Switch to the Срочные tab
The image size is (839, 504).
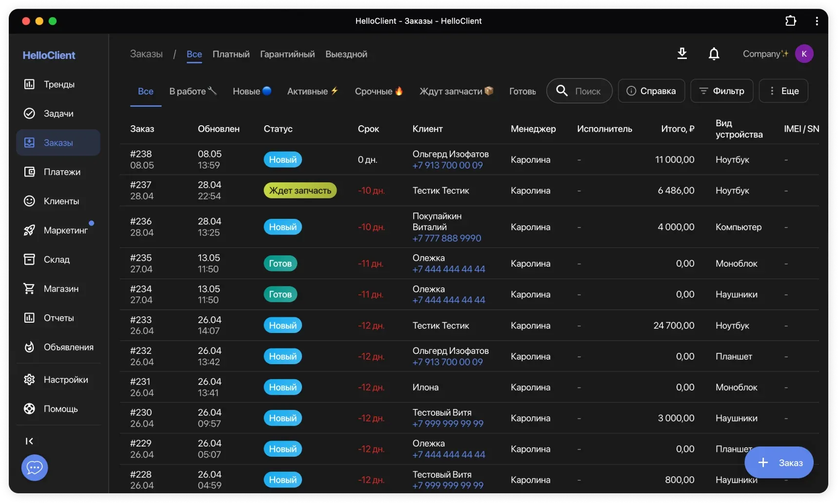coord(379,91)
